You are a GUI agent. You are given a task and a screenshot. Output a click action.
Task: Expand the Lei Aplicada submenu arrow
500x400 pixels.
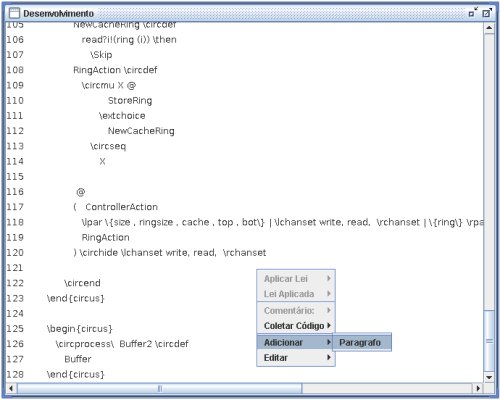329,293
